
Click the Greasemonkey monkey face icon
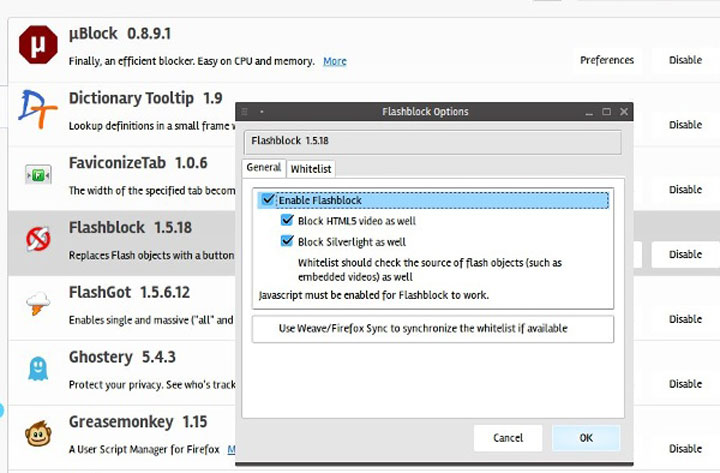click(38, 434)
